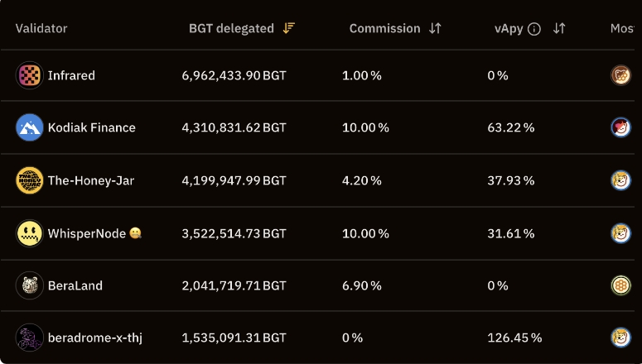Click BeraLand's honeycomb vault icon

coord(620,285)
